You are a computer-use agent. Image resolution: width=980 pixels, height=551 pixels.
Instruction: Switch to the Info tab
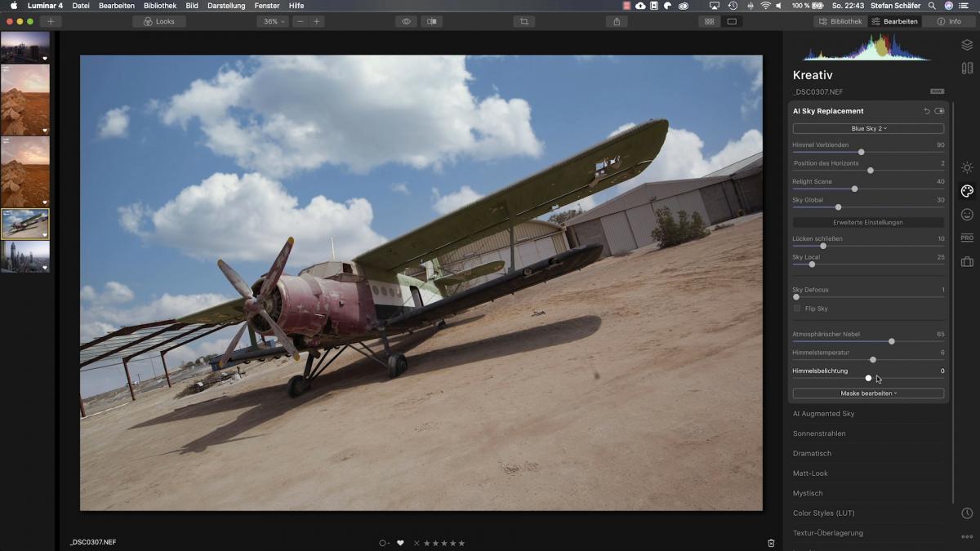coord(949,21)
